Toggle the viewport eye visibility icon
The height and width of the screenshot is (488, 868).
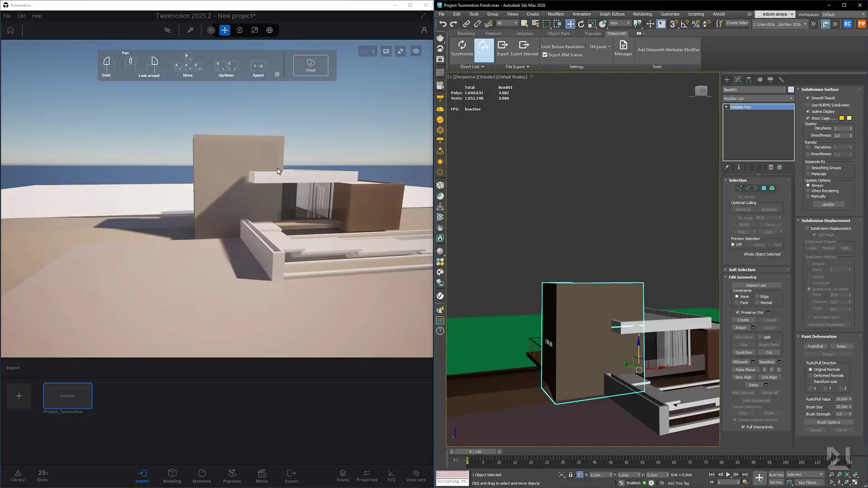416,51
